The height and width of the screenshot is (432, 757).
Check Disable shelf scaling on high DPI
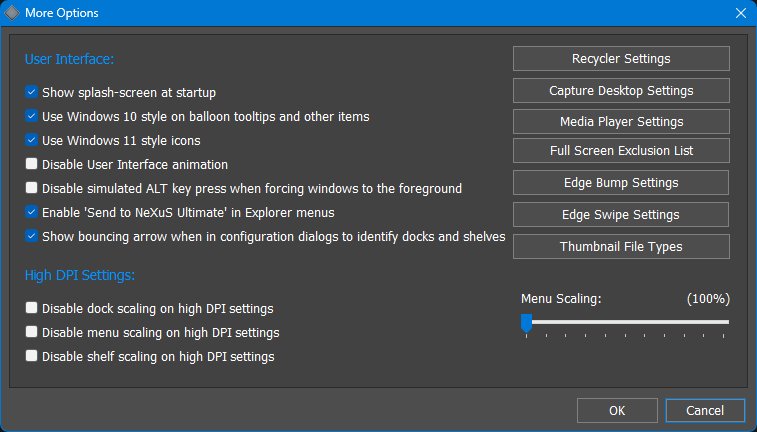(x=31, y=356)
